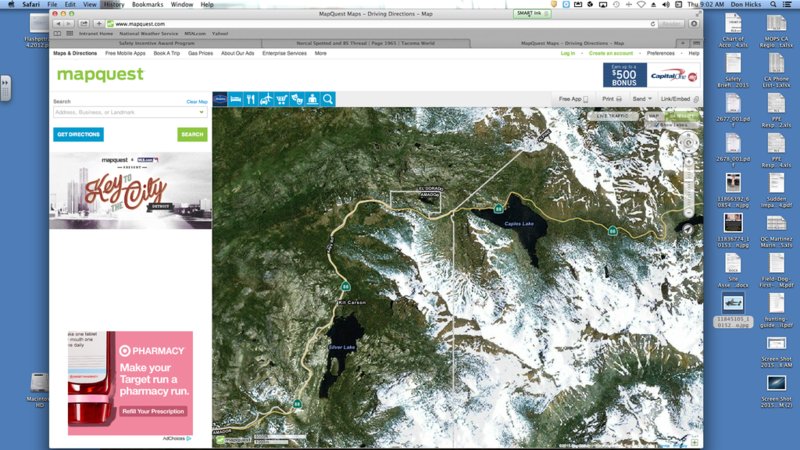This screenshot has width=800, height=450.
Task: Click the SMART Ink button in the title bar
Action: pos(531,14)
